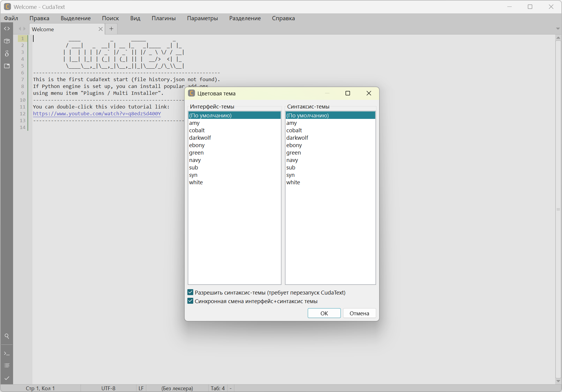Open the Tabs list sidebar folder icon
The image size is (562, 392).
tap(7, 66)
